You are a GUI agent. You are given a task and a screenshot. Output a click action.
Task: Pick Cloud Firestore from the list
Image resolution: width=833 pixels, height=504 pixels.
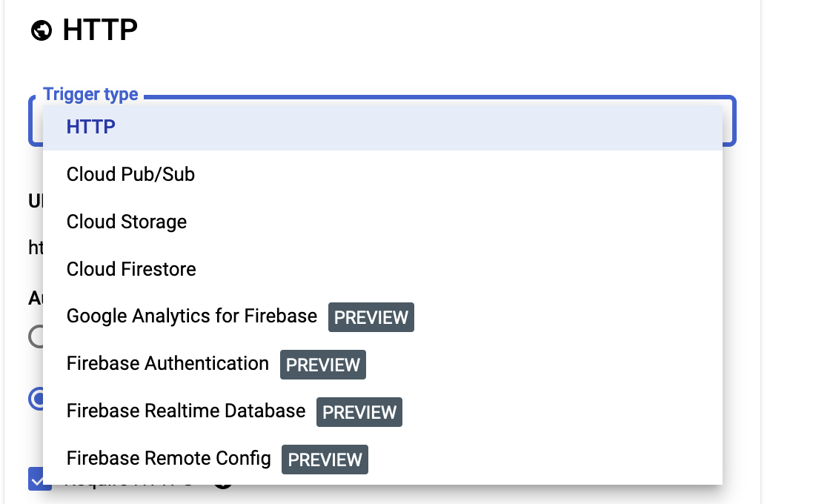382,269
